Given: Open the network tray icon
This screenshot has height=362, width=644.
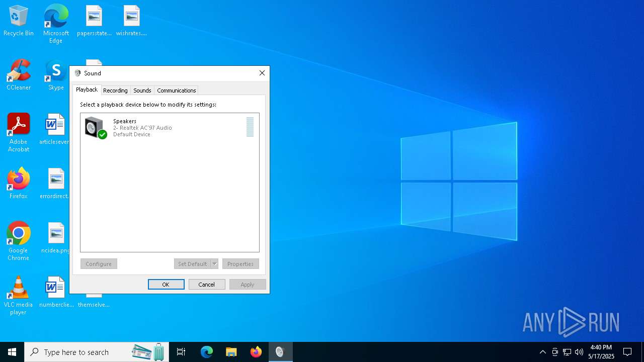Looking at the screenshot, I should (x=567, y=352).
